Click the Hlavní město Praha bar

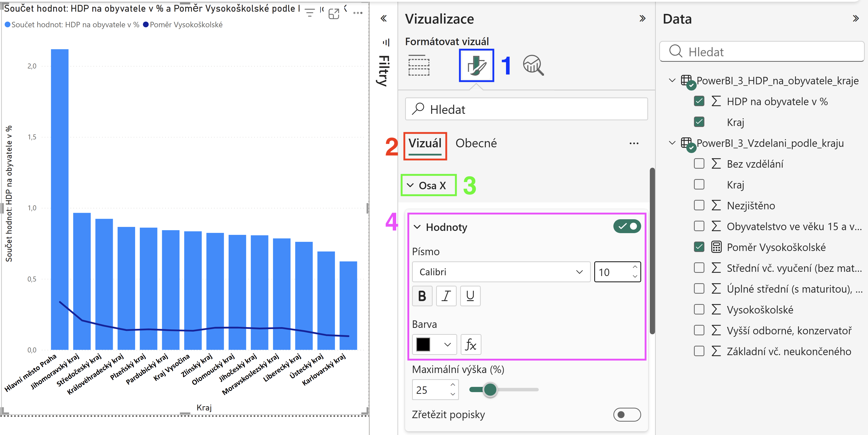(x=60, y=199)
